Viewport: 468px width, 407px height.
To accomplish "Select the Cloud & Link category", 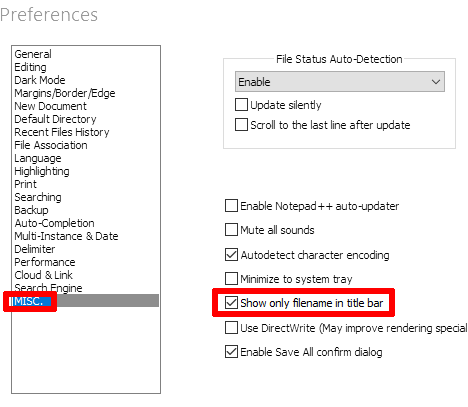I will (43, 275).
